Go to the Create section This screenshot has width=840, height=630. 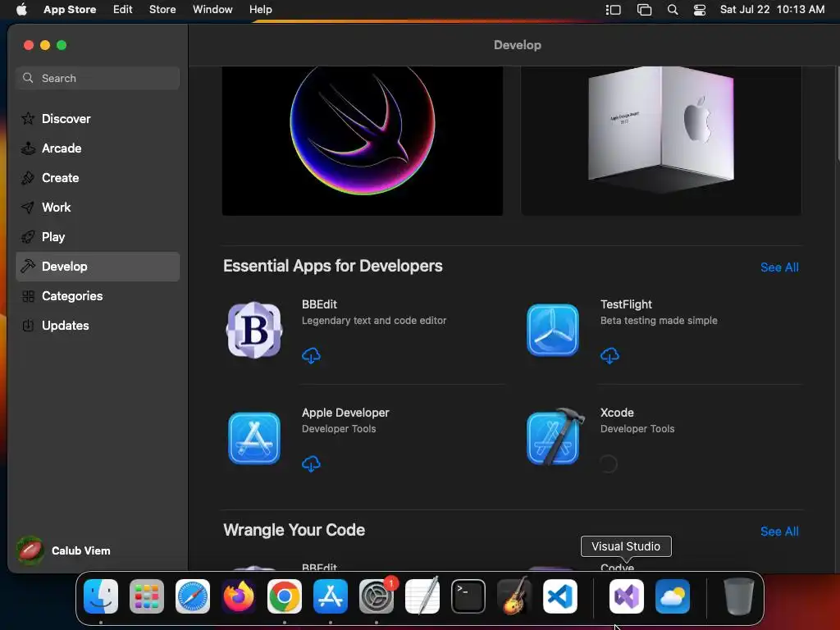[x=98, y=178]
